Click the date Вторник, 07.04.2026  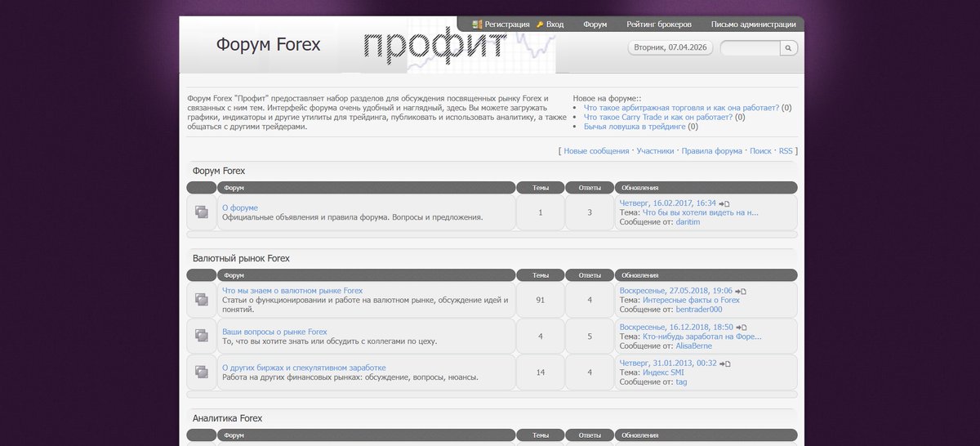coord(670,48)
